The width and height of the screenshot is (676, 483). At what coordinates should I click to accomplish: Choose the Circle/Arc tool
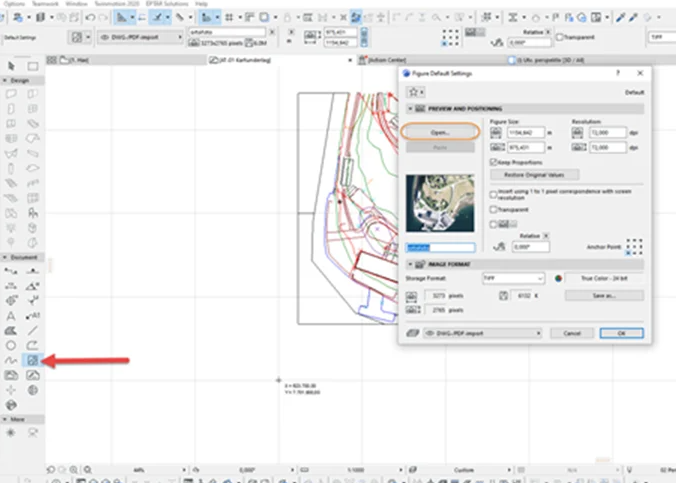pyautogui.click(x=11, y=345)
